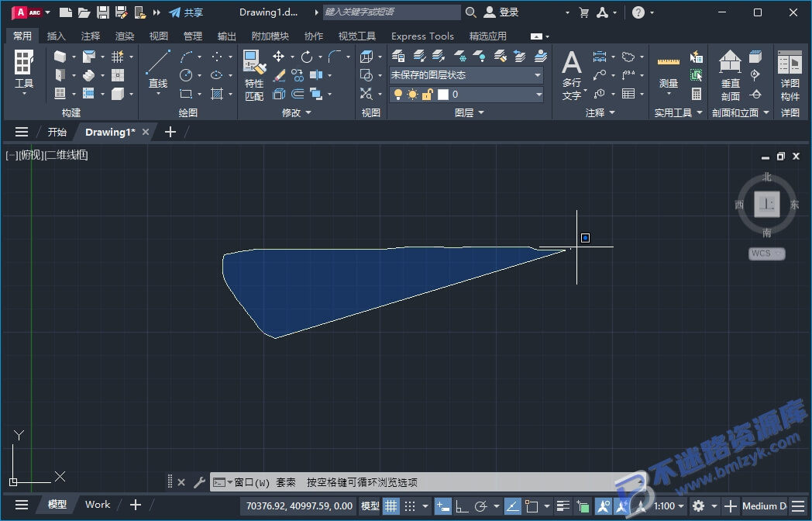Toggle object snap tracking in status bar
812x521 pixels.
(x=512, y=505)
